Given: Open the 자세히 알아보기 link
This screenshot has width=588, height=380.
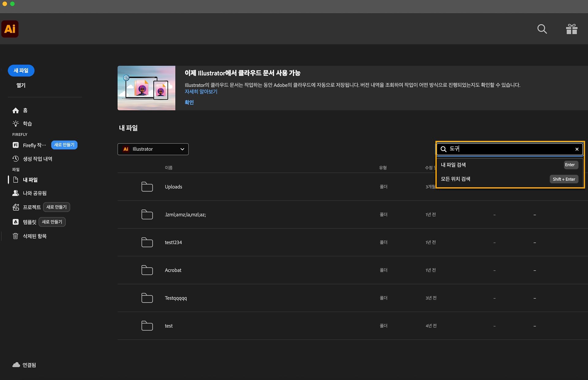Looking at the screenshot, I should pos(201,92).
